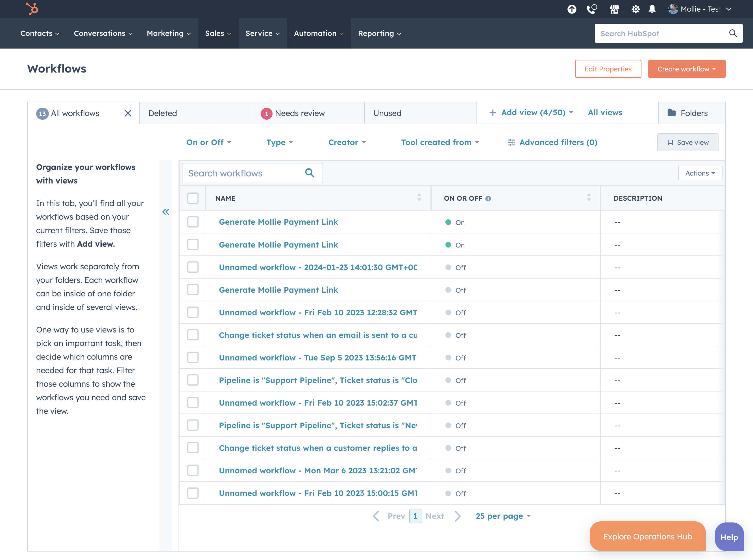Toggle the select-all checkbox in table header
The height and width of the screenshot is (560, 753).
[x=193, y=198]
